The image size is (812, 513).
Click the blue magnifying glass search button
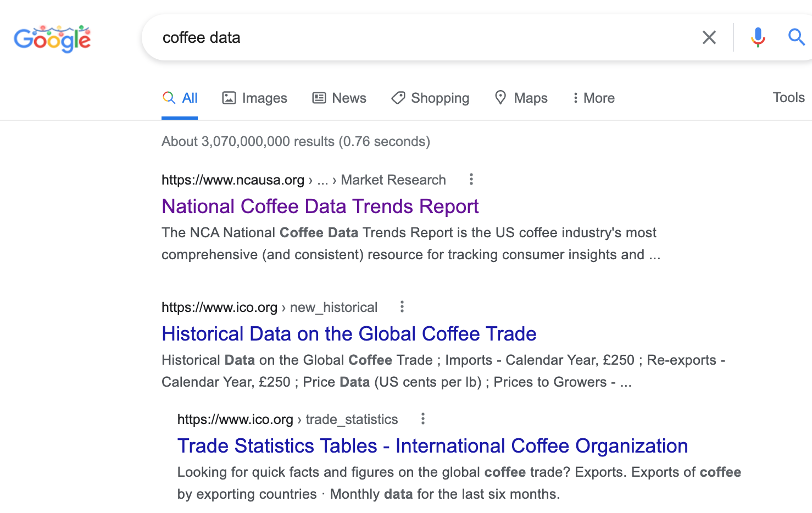point(796,37)
